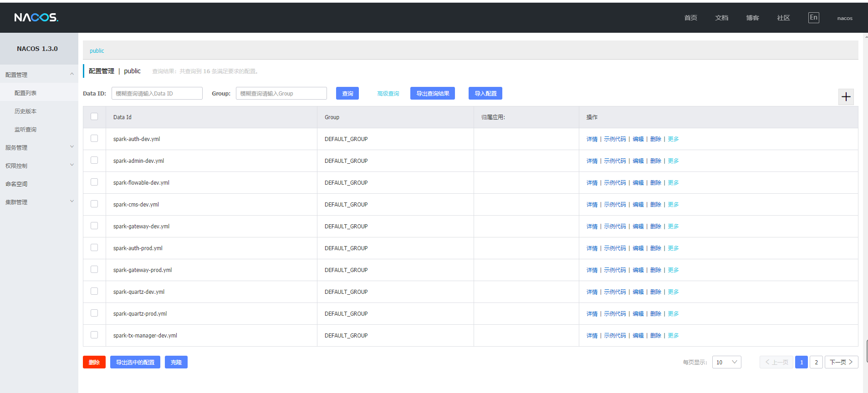Screen dimensions: 868x393
Task: Expand the 权限控制 sidebar section
Action: point(39,166)
